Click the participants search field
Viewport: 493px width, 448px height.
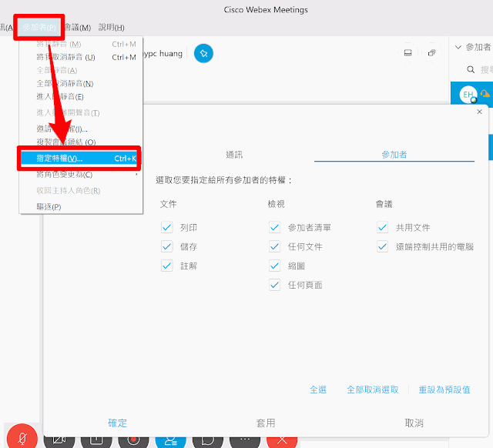(x=477, y=69)
